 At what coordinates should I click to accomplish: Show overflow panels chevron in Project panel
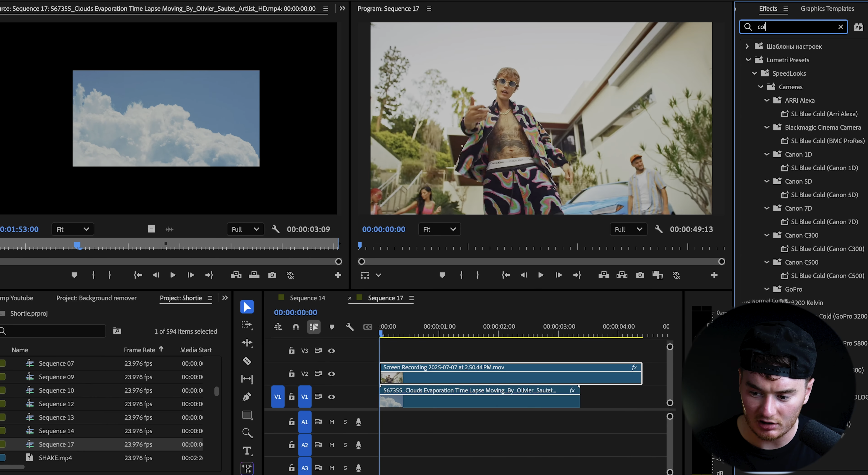(225, 298)
